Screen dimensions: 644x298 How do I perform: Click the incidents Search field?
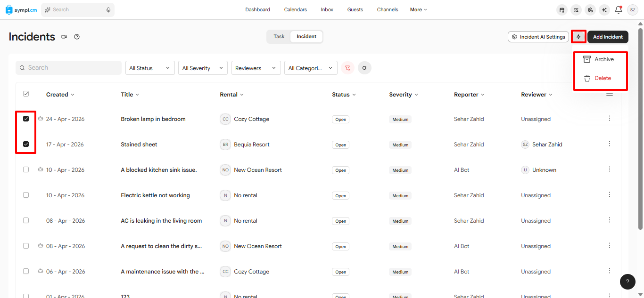pos(68,68)
